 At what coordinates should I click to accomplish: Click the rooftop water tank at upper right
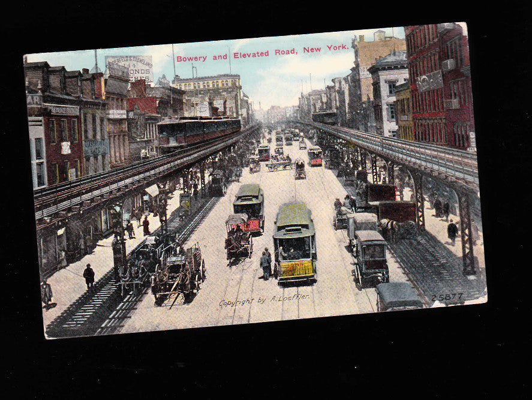point(380,35)
